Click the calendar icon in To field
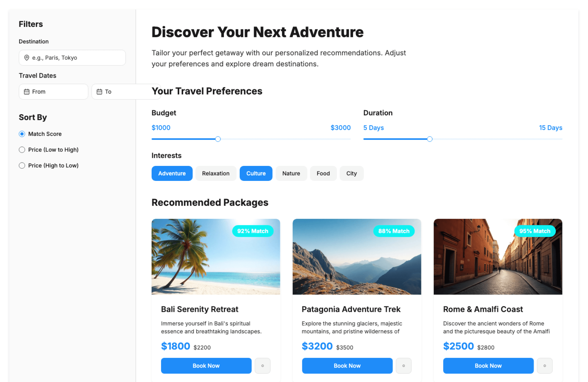This screenshot has height=382, width=588. point(99,92)
